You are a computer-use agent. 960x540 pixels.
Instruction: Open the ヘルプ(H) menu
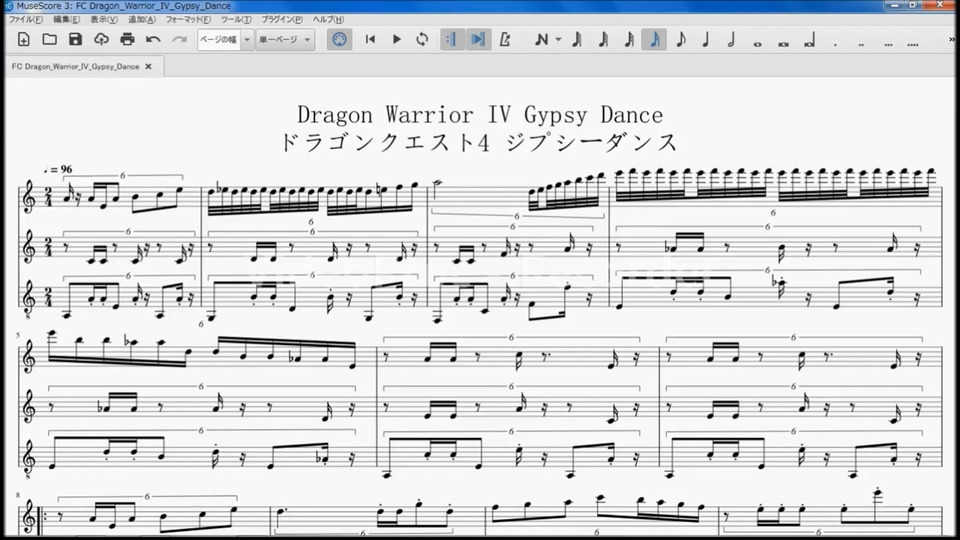click(x=328, y=20)
